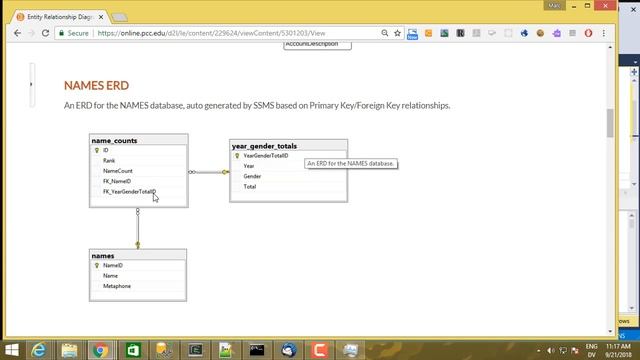Click the blue globe extension icon
Viewport: 640px width, 360px height.
[x=524, y=33]
